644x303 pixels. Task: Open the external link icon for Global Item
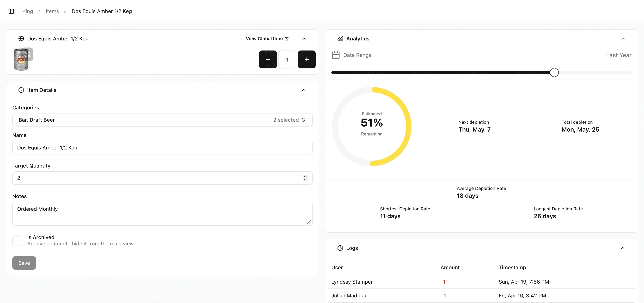coord(286,39)
